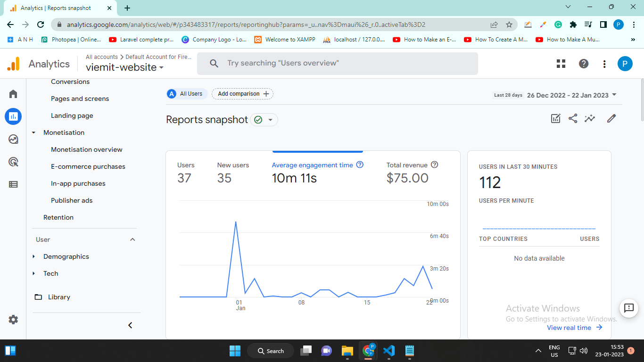
Task: Open Publisher ads report
Action: 72,200
